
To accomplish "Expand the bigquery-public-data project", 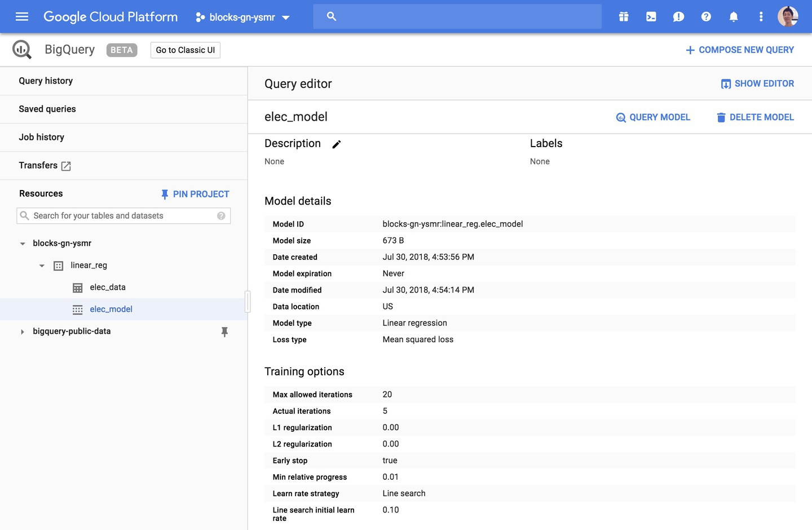I will [23, 332].
